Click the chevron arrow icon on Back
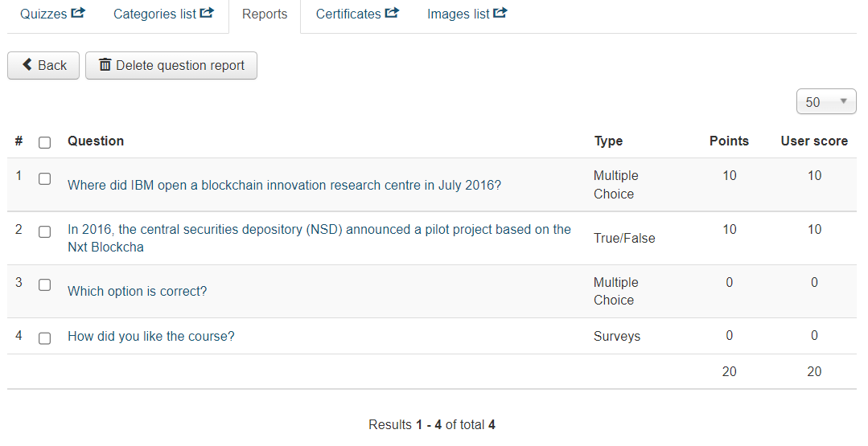The width and height of the screenshot is (868, 446). pos(27,65)
